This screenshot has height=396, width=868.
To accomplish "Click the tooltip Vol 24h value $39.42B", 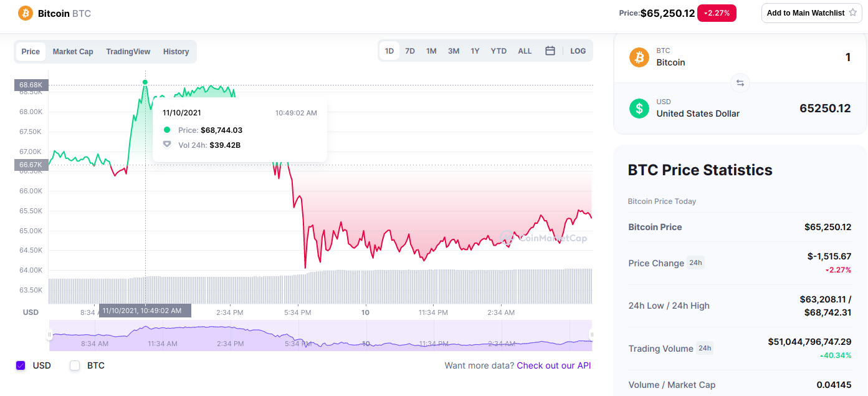I will pyautogui.click(x=225, y=145).
